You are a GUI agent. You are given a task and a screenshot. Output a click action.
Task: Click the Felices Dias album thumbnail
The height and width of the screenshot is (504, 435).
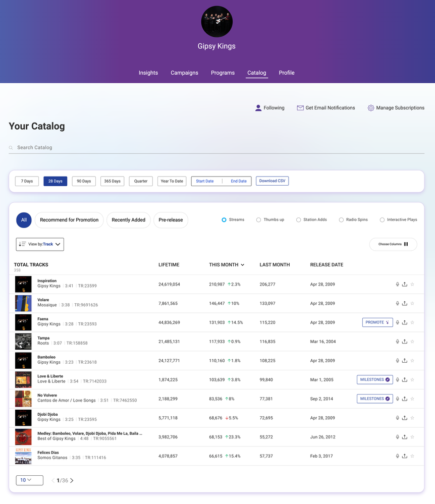(23, 456)
